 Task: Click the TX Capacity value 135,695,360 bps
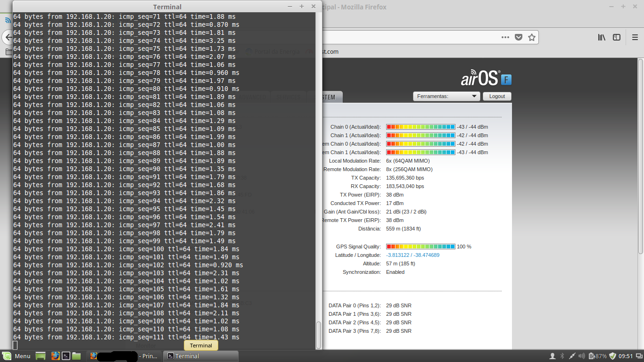pos(405,178)
